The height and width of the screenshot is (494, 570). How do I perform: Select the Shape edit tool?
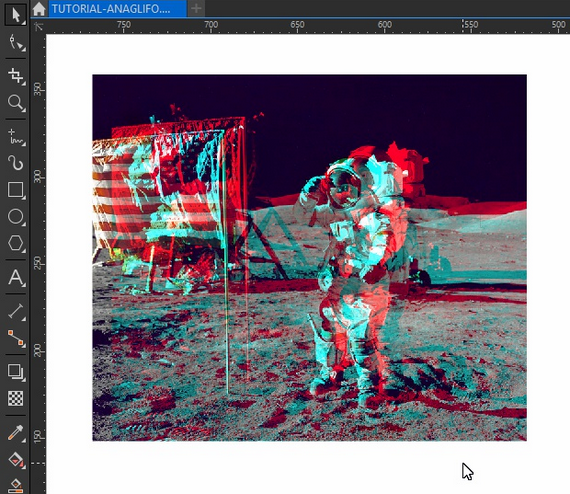tap(15, 43)
